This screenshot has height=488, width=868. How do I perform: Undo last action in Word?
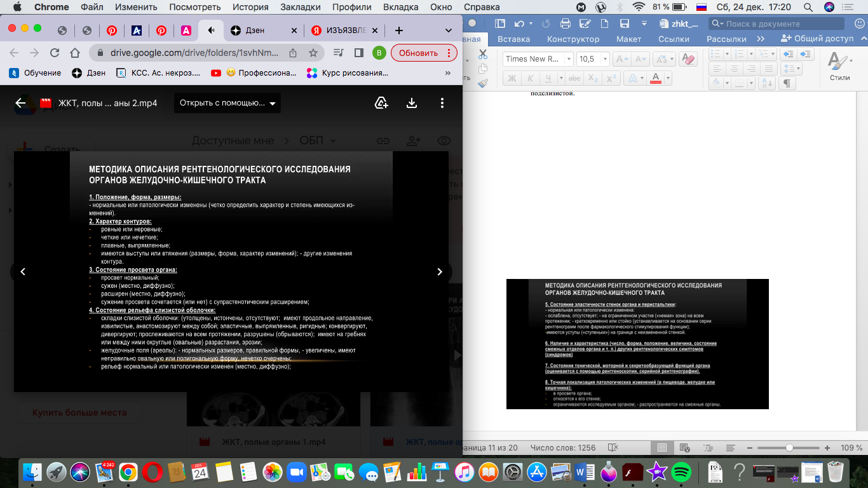point(519,24)
